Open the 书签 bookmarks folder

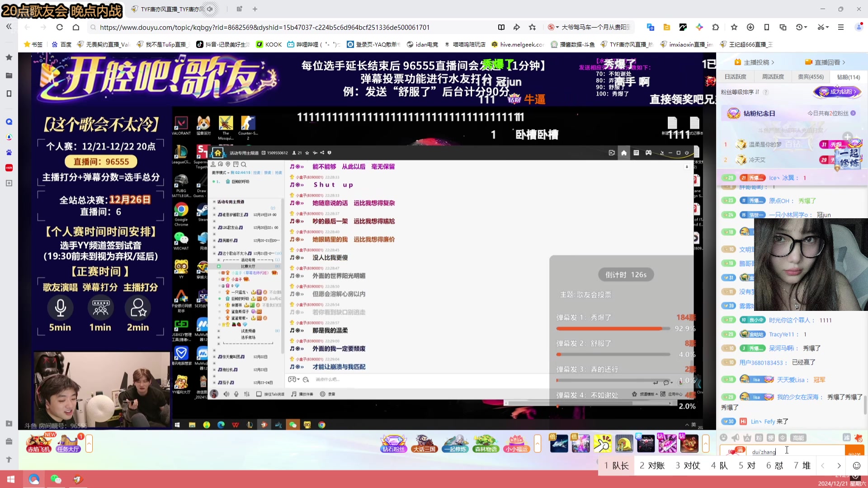(x=33, y=44)
